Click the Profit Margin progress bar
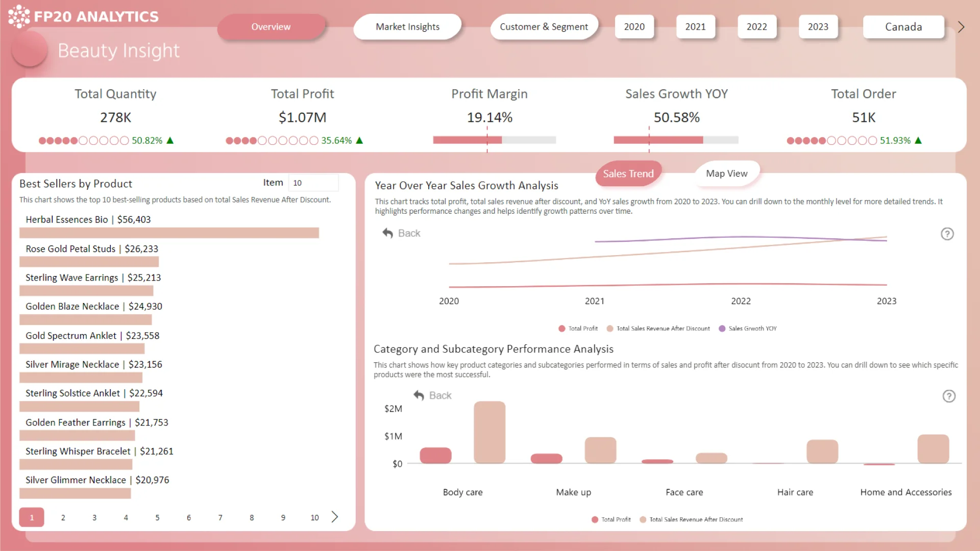 pos(495,140)
